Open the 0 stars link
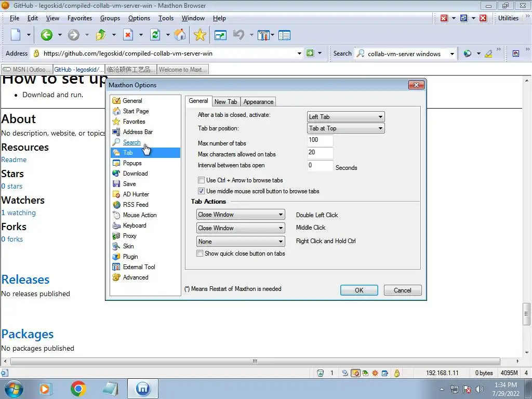Viewport: 532px width, 399px height. tap(12, 186)
